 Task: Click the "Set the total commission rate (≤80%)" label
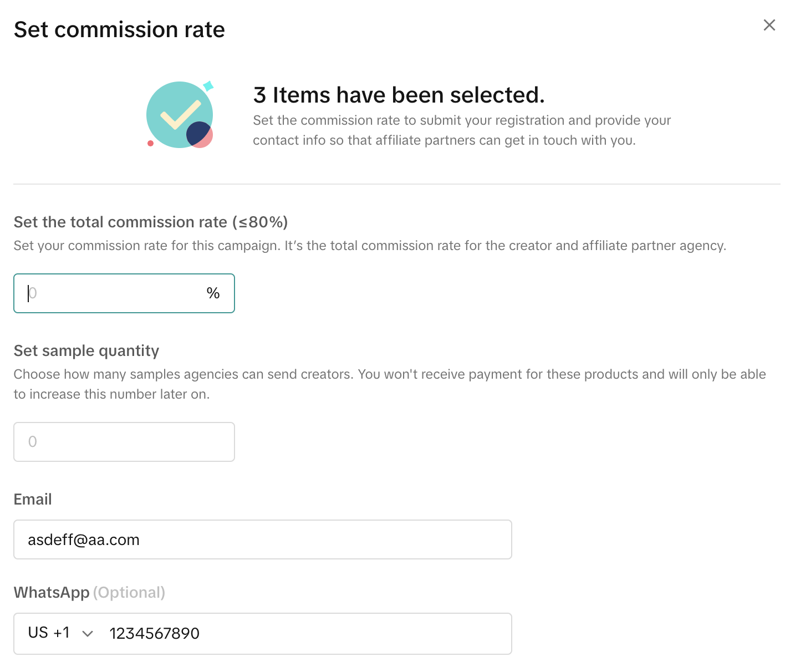pyautogui.click(x=151, y=222)
